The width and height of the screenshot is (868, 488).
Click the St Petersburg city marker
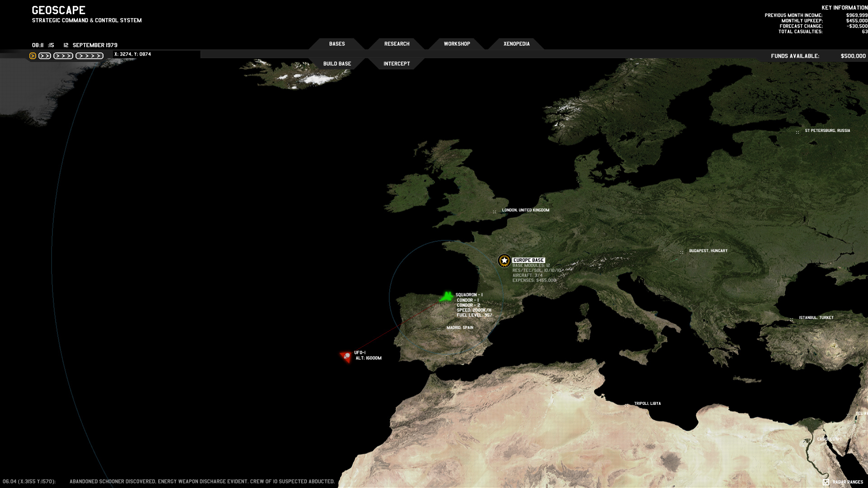pyautogui.click(x=797, y=132)
